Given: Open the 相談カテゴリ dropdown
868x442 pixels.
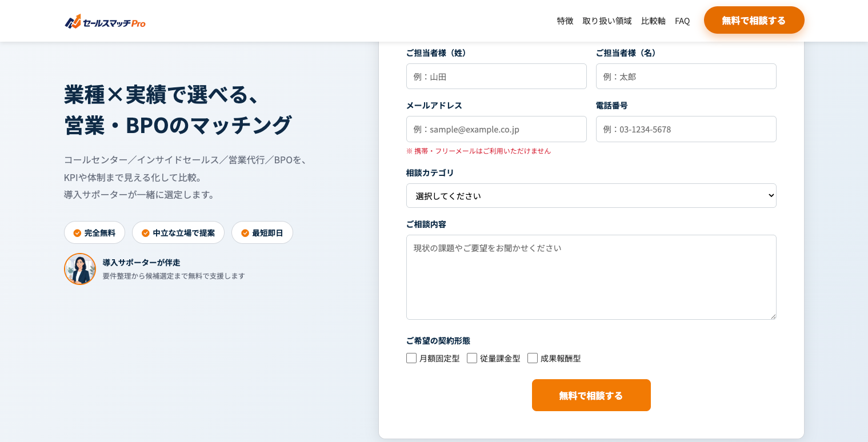Looking at the screenshot, I should coord(591,196).
